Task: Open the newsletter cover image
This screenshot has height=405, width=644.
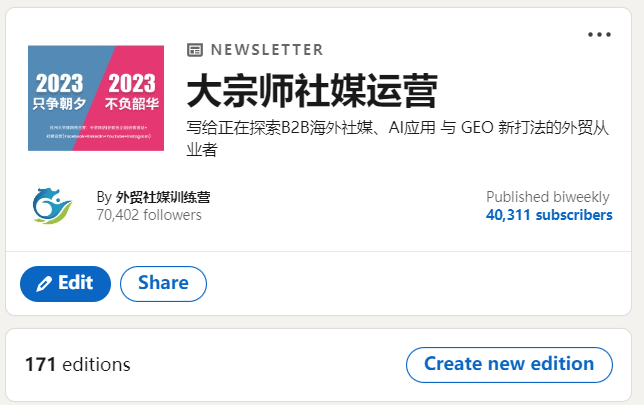Action: click(x=96, y=98)
